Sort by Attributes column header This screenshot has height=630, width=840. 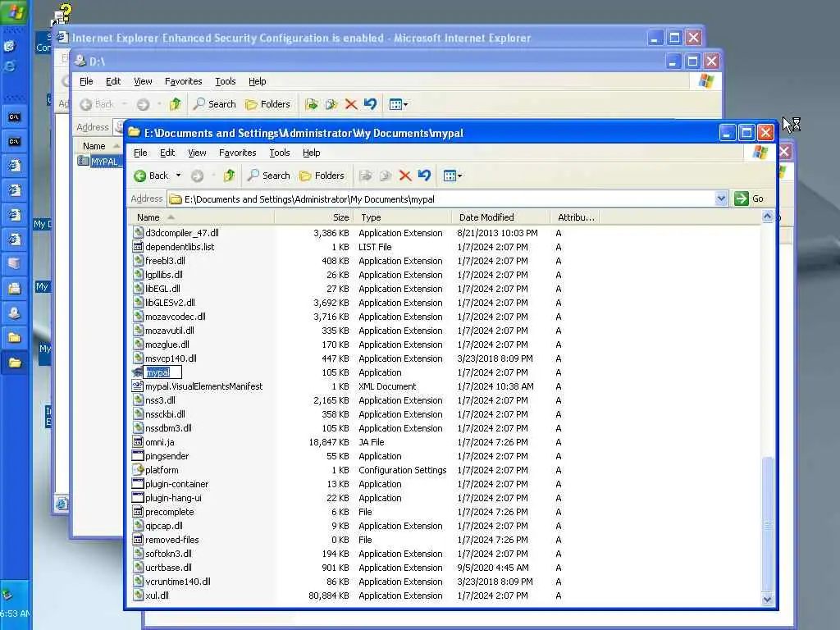(x=575, y=217)
